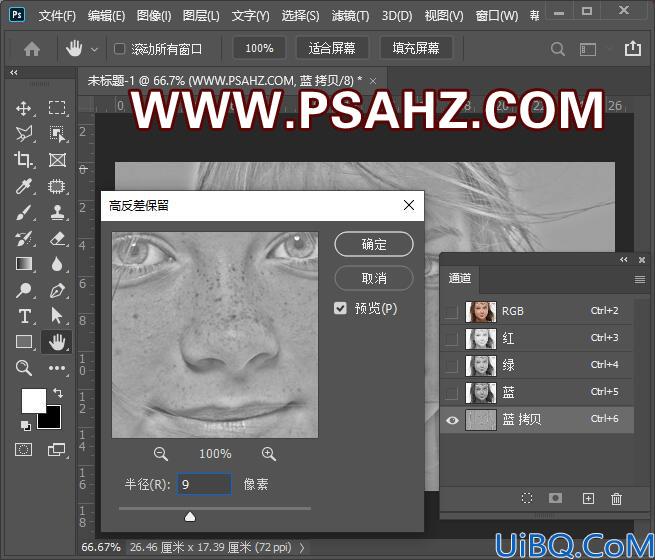Click the 100% zoom button

(259, 48)
